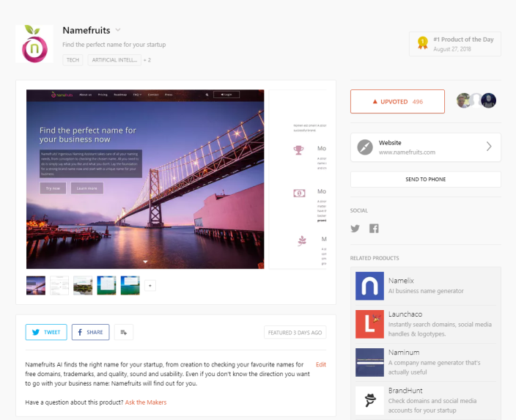Open the BrandHunt related product
Viewport: 516px width, 420px height.
[x=426, y=401]
